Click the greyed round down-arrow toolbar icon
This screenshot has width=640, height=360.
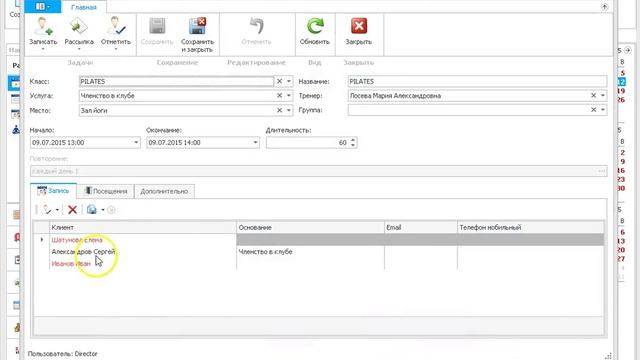[111, 210]
